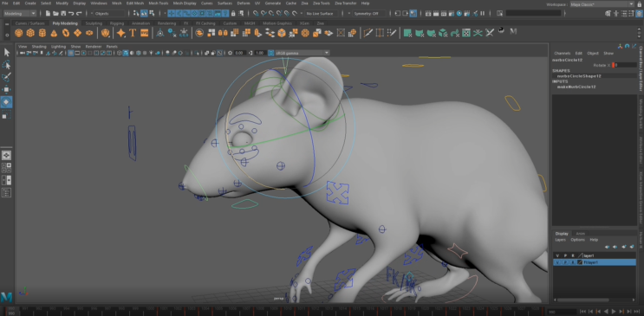Image resolution: width=644 pixels, height=316 pixels.
Task: Click the Python script shelf icon
Action: coord(502,31)
